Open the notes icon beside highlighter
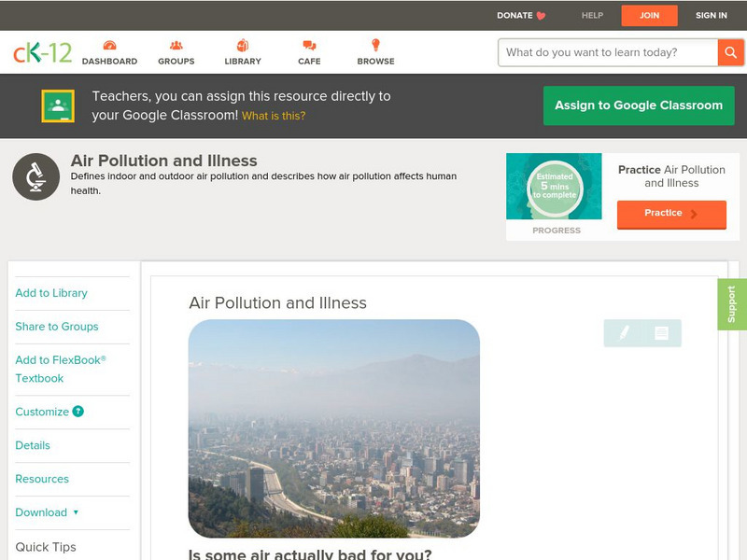The height and width of the screenshot is (560, 747). (x=661, y=332)
